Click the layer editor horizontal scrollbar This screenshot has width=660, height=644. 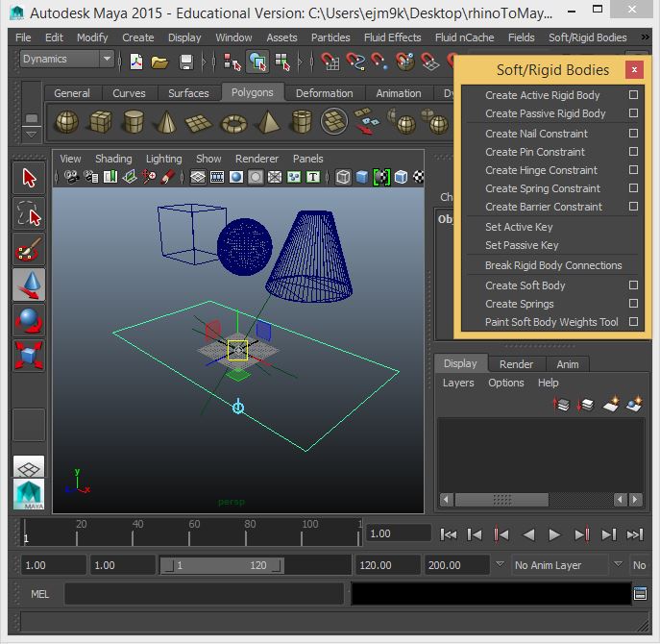(501, 500)
